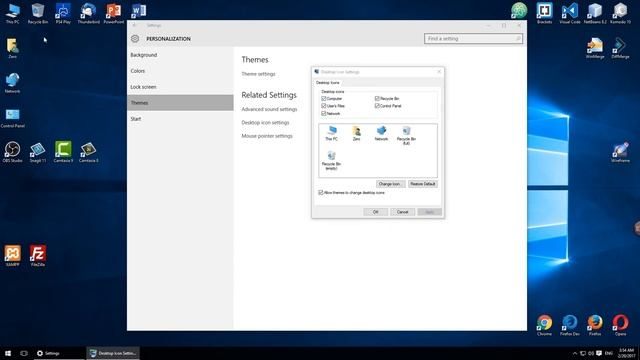Click the PowerPoint desktop shortcut
The height and width of the screenshot is (360, 640).
coord(113,13)
